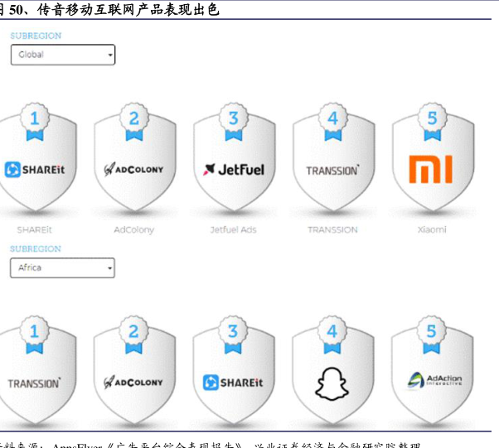Click the Snapchat ghost icon
Screen dimensions: 499x448
(332, 383)
